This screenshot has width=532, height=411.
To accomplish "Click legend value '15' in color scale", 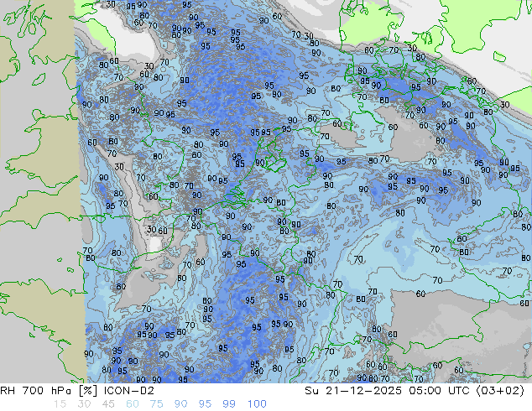I will [60, 404].
